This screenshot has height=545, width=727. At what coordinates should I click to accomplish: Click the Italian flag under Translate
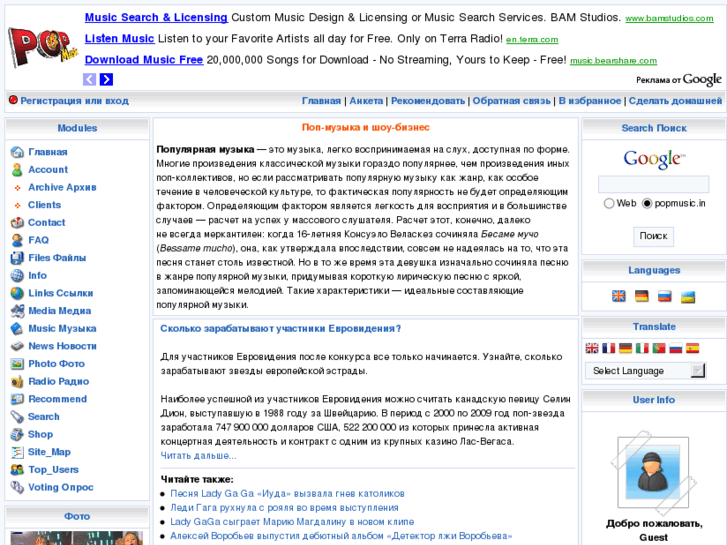tap(642, 348)
